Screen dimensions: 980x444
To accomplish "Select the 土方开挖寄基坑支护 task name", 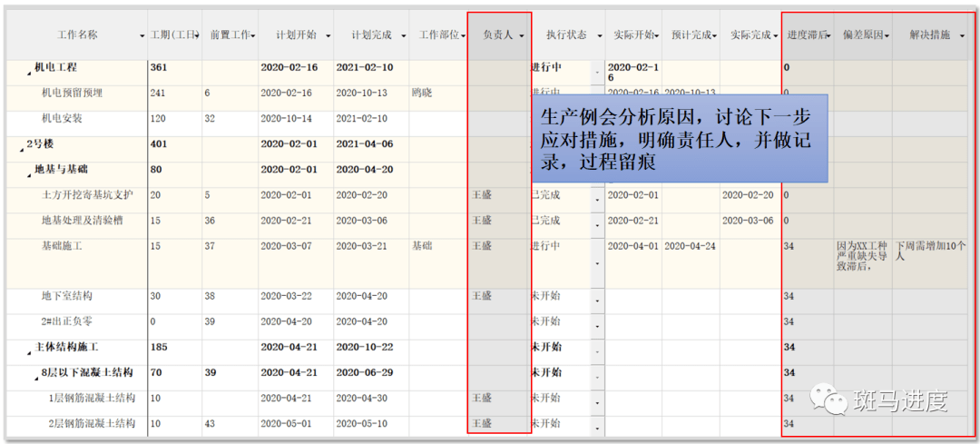I will (87, 195).
